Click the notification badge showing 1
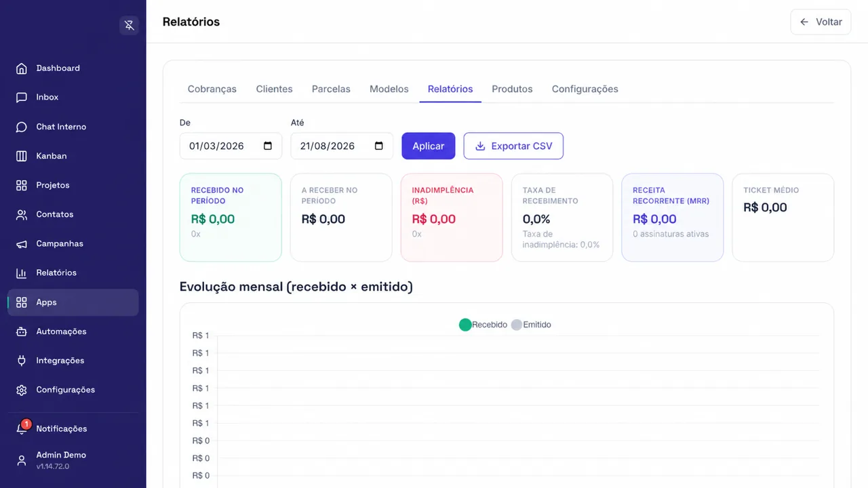 coord(26,424)
